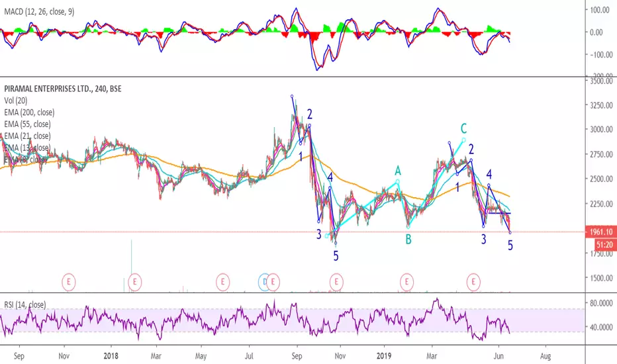This screenshot has height=364, width=617.
Task: Click the earnings marker beside the dividend marker
Action: [x=273, y=282]
